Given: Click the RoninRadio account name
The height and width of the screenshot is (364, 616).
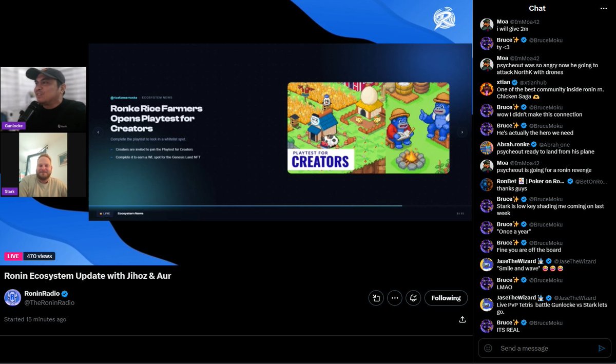Looking at the screenshot, I should (x=42, y=294).
